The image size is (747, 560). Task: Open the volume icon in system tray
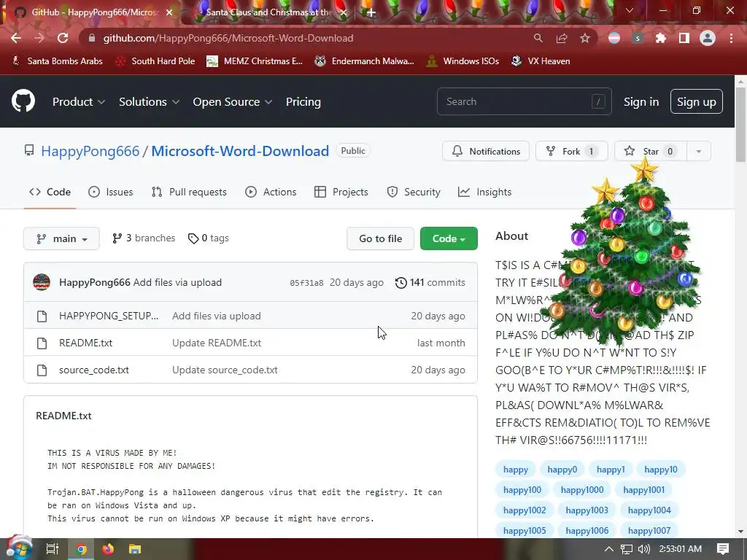pos(644,549)
